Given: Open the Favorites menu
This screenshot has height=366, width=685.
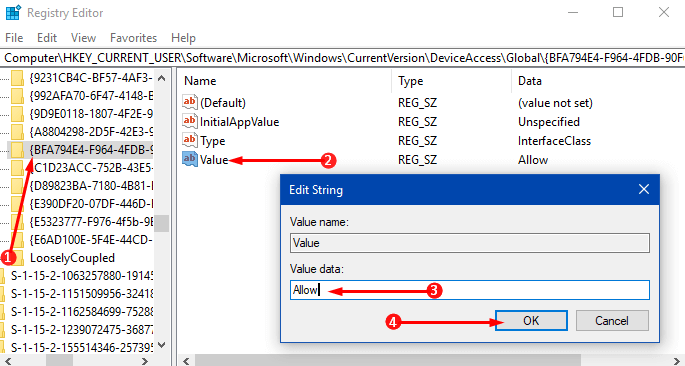Looking at the screenshot, I should click(x=133, y=38).
